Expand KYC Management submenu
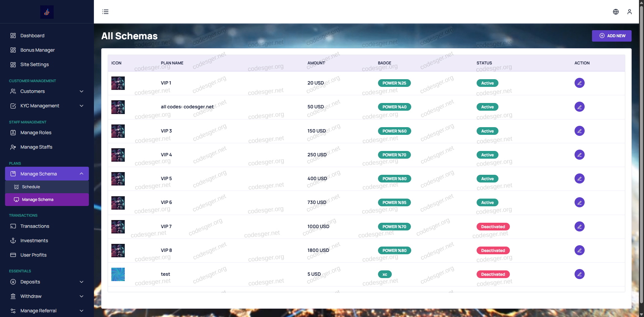This screenshot has width=644, height=317. pos(47,106)
